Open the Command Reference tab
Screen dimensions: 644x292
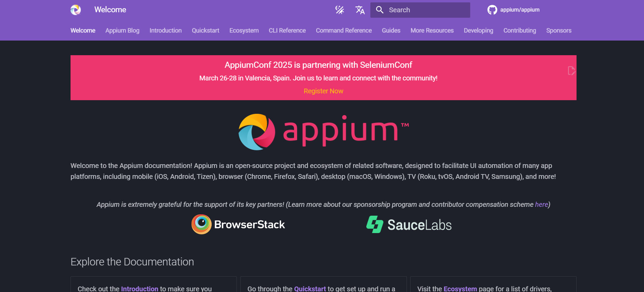(344, 30)
